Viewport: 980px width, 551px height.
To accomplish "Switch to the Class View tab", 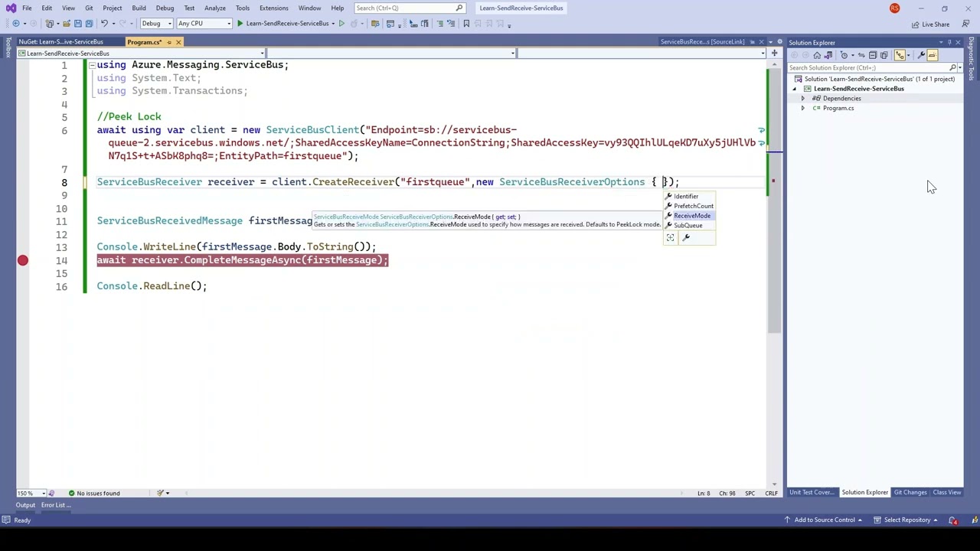I will tap(947, 493).
